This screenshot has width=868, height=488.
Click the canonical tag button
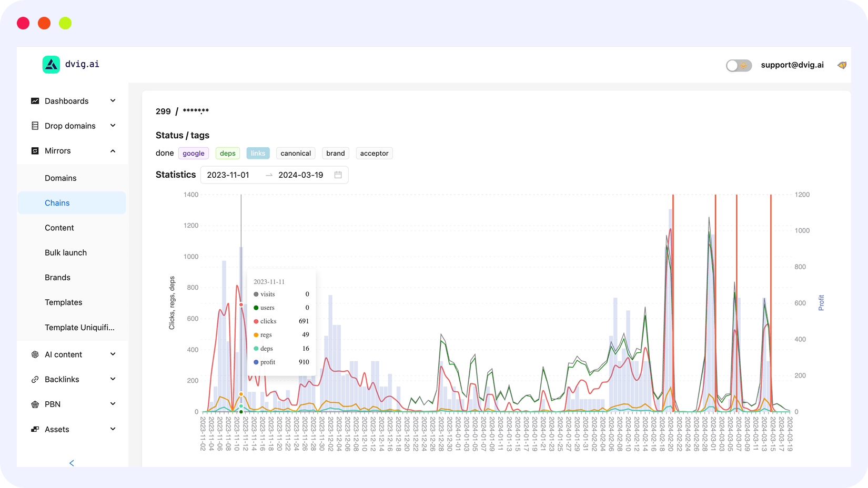(296, 154)
